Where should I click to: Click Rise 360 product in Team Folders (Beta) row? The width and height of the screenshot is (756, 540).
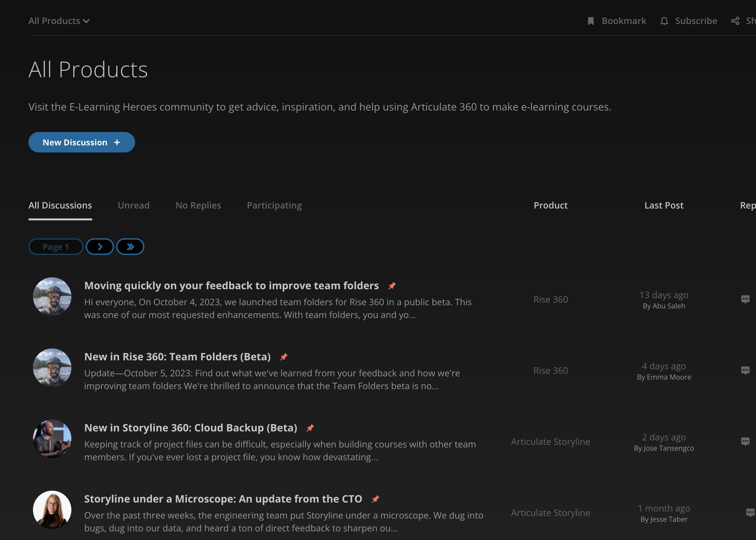coord(551,371)
